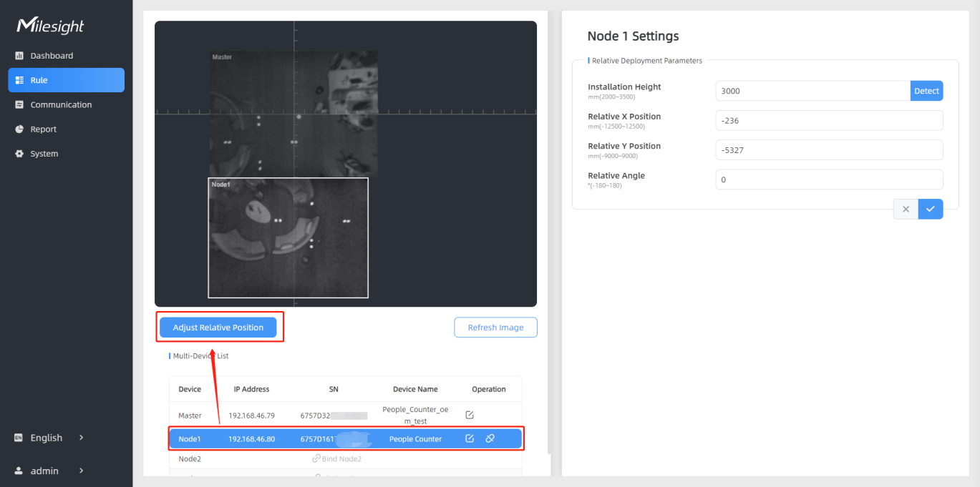The height and width of the screenshot is (487, 980).
Task: Edit the Master device entry
Action: [x=470, y=415]
